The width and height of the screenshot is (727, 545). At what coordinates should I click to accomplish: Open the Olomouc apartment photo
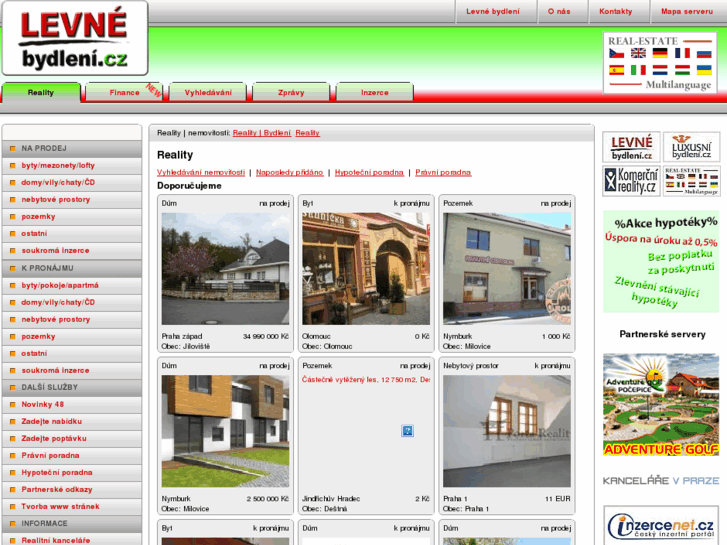point(366,269)
